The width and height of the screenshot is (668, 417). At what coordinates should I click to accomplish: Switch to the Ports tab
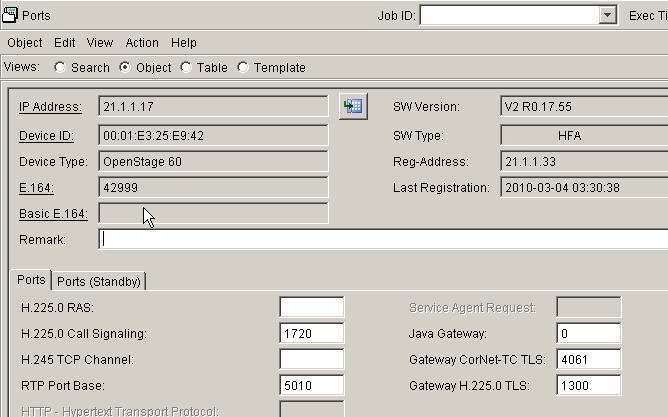[31, 280]
